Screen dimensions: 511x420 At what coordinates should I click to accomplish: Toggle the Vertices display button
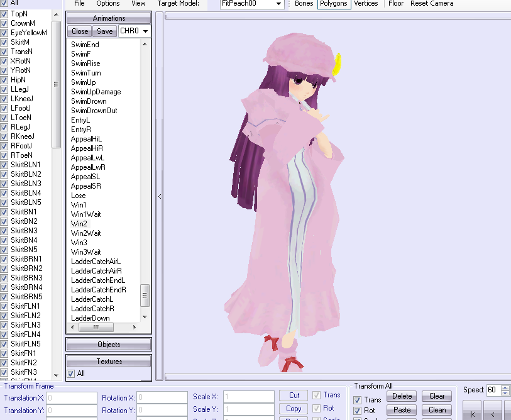(x=366, y=4)
